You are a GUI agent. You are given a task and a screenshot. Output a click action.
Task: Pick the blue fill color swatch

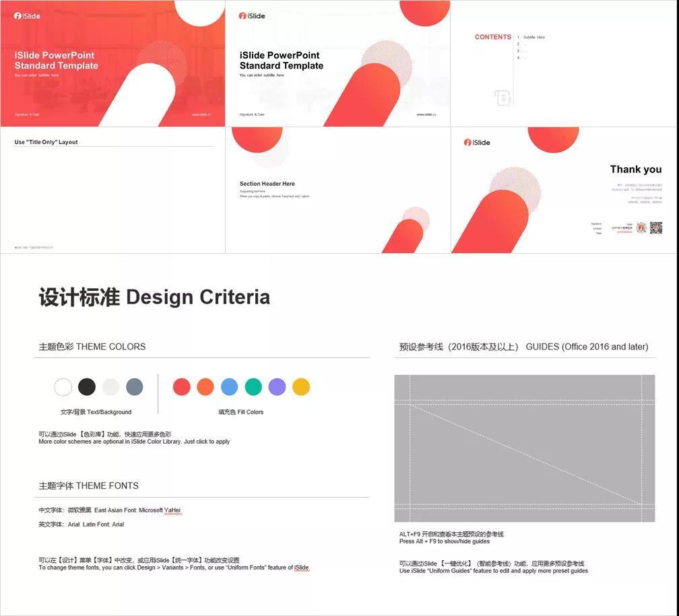(229, 386)
